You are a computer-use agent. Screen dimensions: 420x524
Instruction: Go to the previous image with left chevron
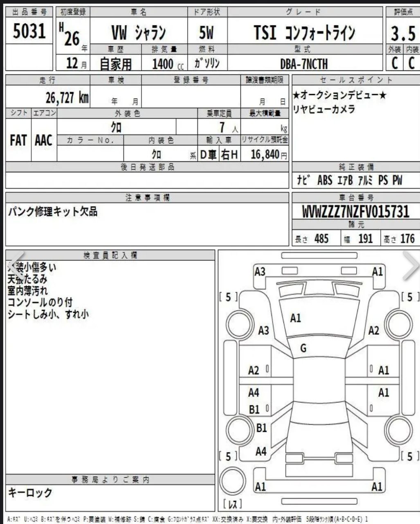[16, 265]
